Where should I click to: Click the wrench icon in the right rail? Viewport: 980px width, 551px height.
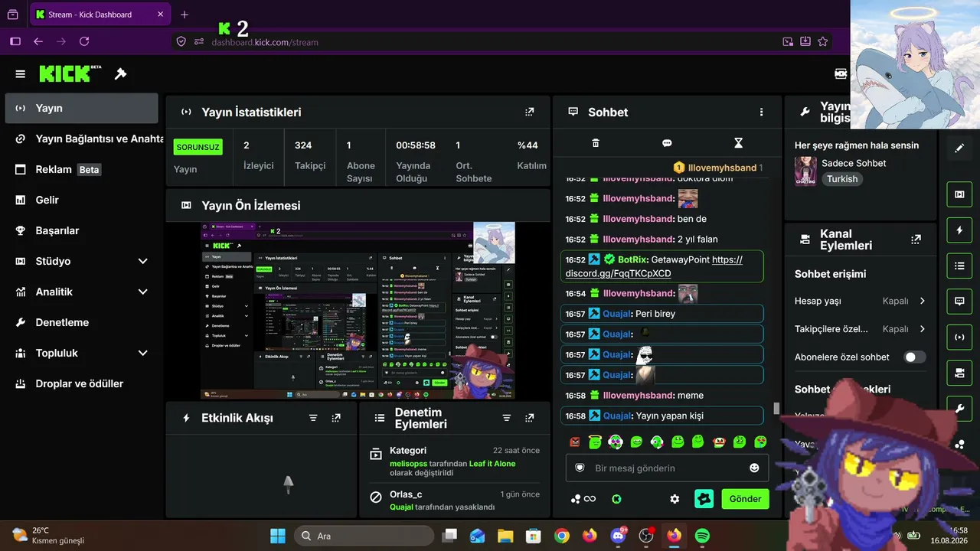(x=959, y=409)
